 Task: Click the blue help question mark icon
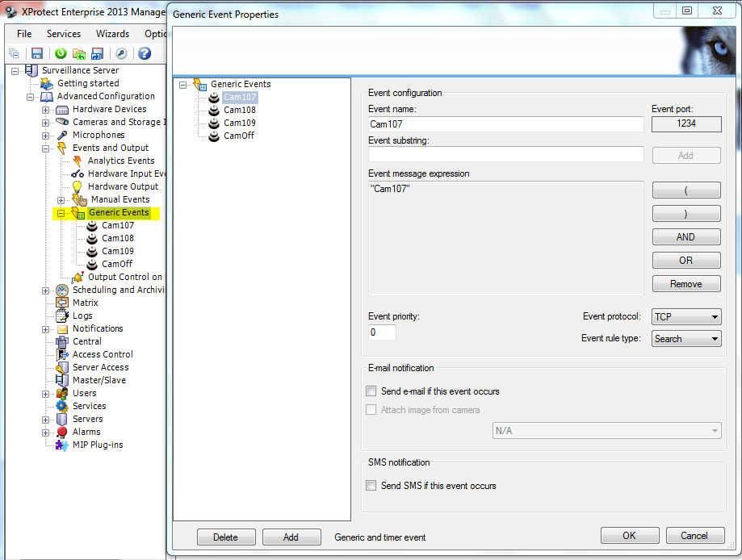(x=145, y=53)
